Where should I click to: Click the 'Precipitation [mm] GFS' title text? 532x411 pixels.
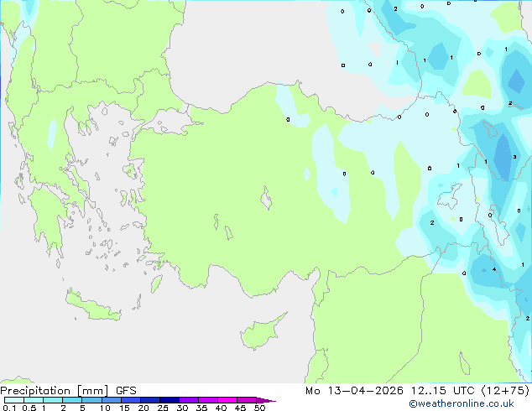click(x=68, y=391)
